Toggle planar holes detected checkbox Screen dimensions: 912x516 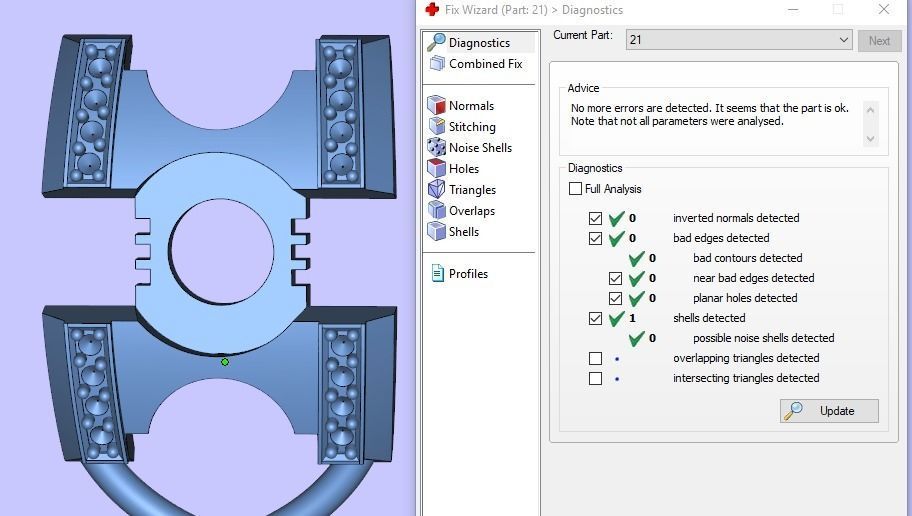[x=615, y=298]
